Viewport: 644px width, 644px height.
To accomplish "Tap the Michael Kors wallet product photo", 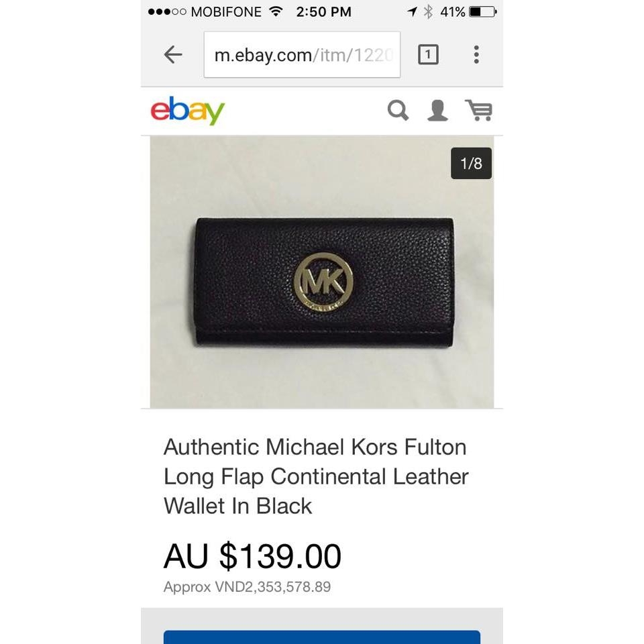I will tap(322, 272).
